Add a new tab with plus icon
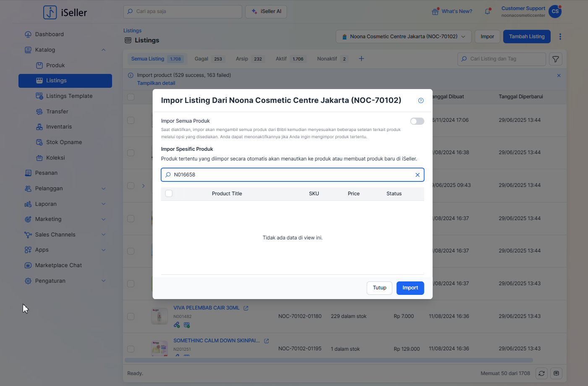 click(x=361, y=59)
